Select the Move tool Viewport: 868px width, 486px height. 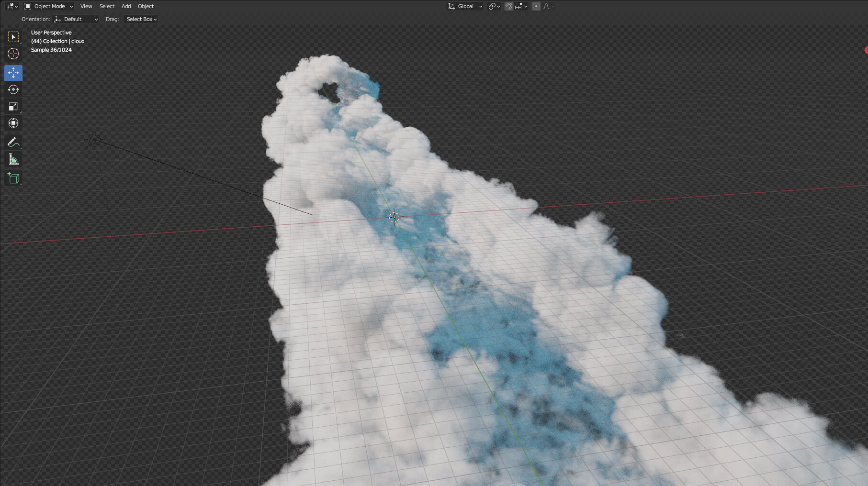coord(13,73)
